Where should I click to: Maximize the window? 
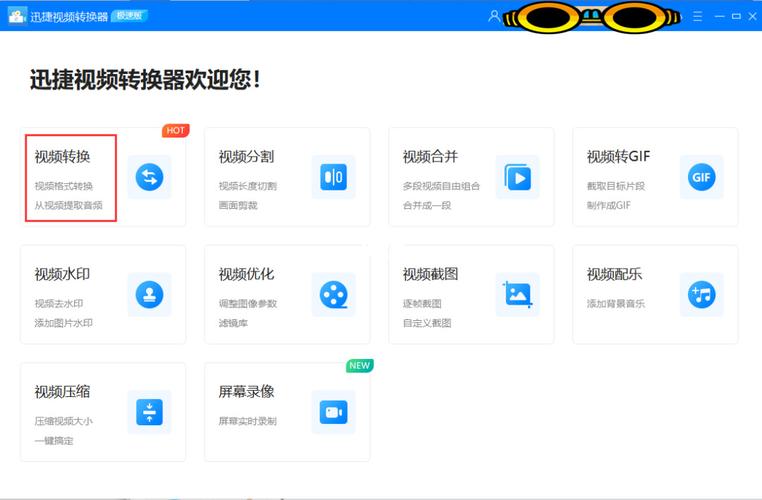coord(737,17)
